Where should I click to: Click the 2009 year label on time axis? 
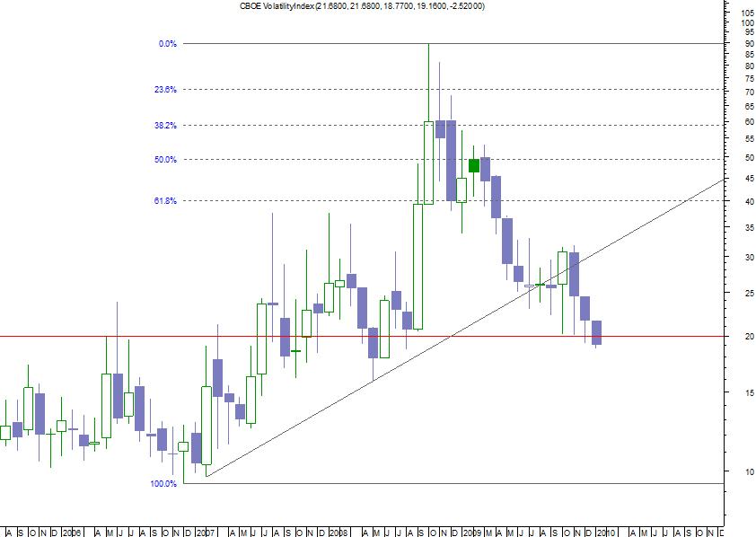tap(471, 533)
